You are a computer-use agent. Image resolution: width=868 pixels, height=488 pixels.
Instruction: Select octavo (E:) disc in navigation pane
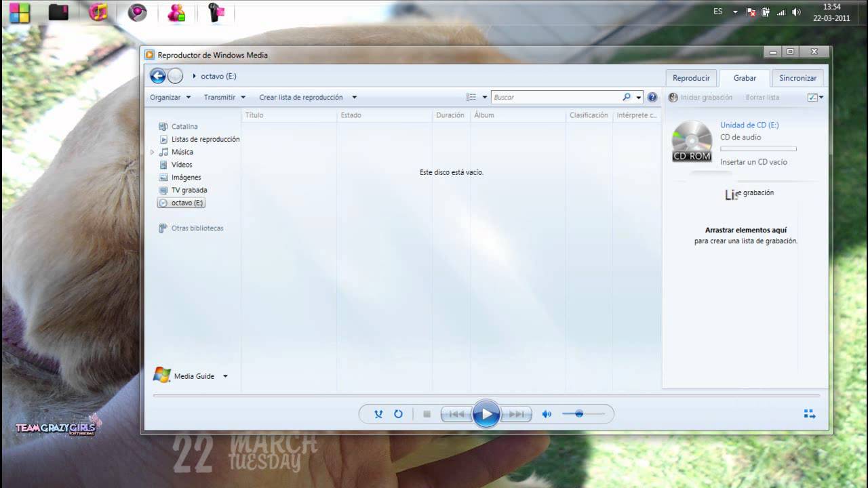pos(181,203)
